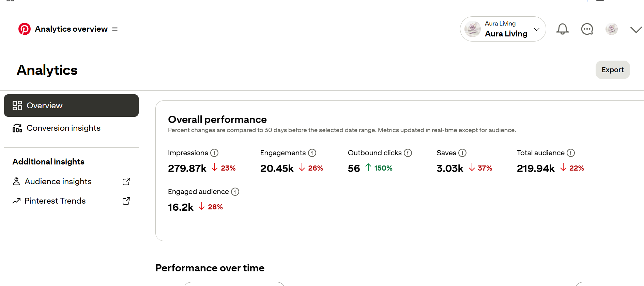Click the Export button
This screenshot has height=286, width=644.
tap(612, 70)
